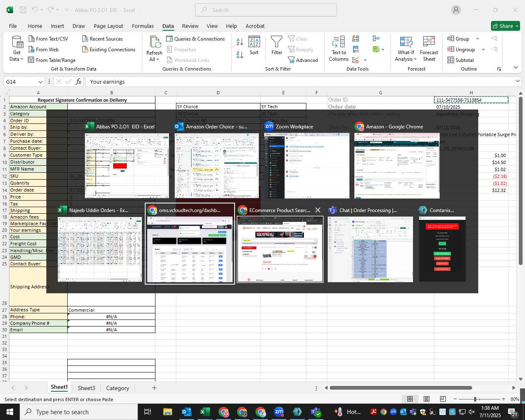The height and width of the screenshot is (420, 525).
Task: Select the Sheet3 tab
Action: click(86, 388)
